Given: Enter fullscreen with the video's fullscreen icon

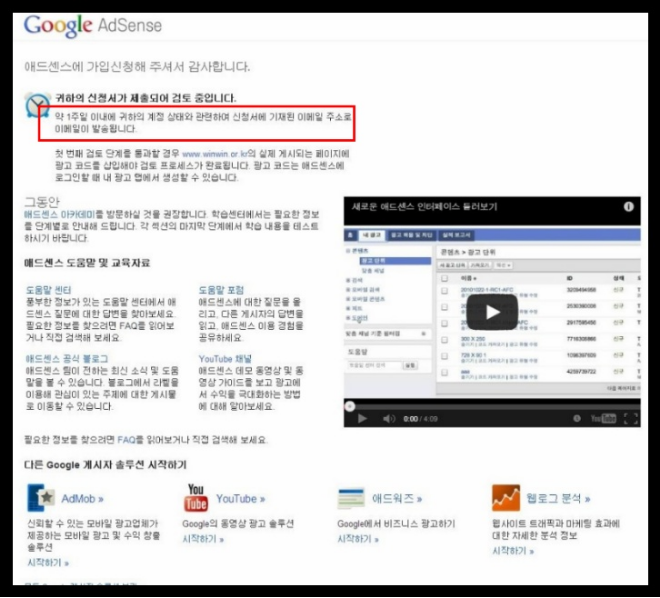Looking at the screenshot, I should 631,419.
